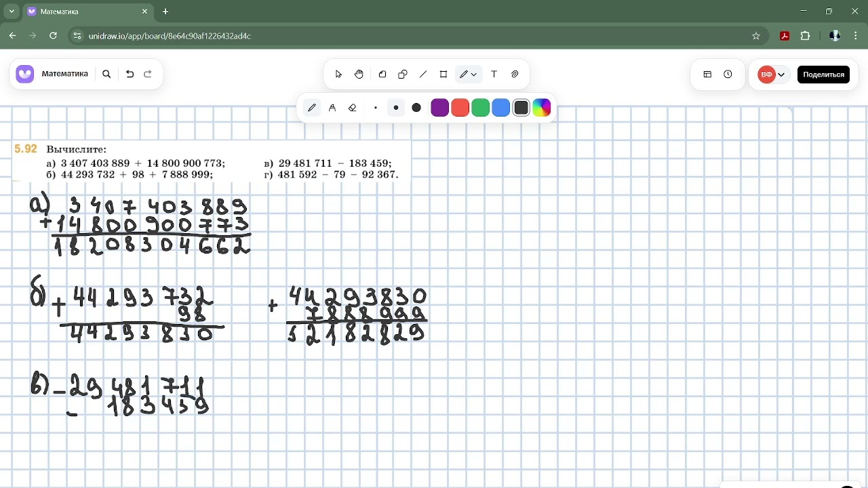Open the ВФ user avatar
Image resolution: width=868 pixels, height=488 pixels.
[x=767, y=75]
